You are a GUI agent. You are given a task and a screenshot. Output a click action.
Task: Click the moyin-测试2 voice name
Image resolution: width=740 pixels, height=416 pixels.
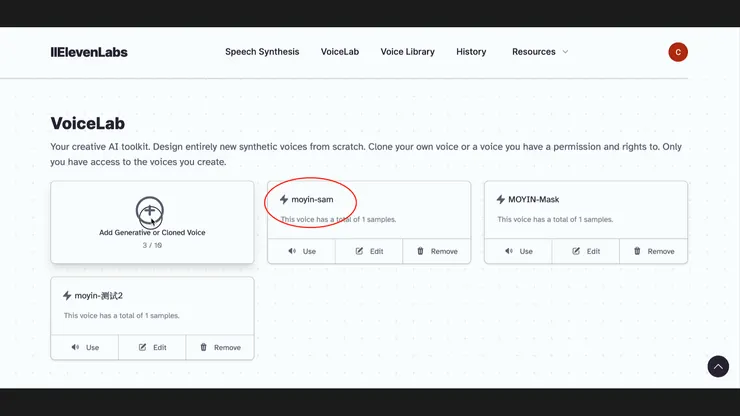coord(98,296)
